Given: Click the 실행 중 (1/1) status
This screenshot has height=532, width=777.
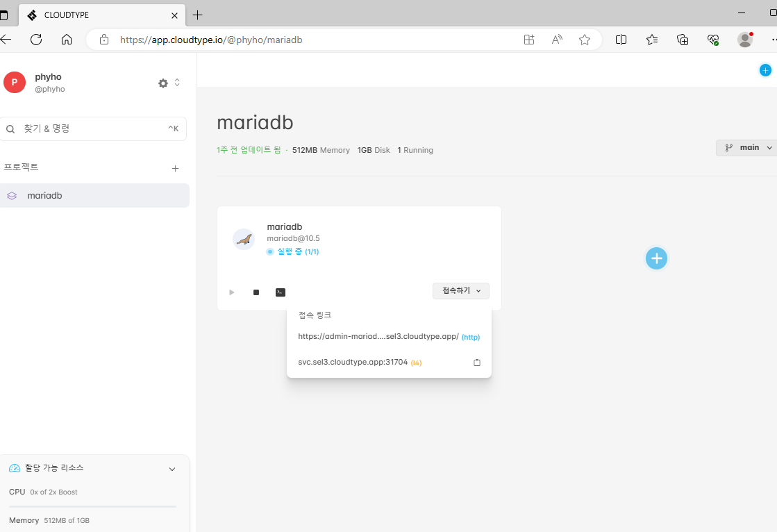Looking at the screenshot, I should tap(293, 252).
